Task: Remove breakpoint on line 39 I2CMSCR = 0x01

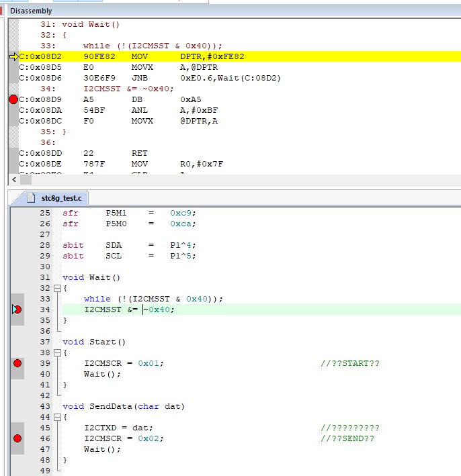Action: point(17,363)
